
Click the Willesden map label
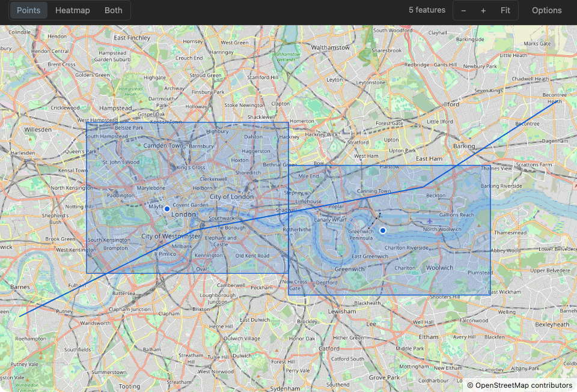[x=38, y=130]
